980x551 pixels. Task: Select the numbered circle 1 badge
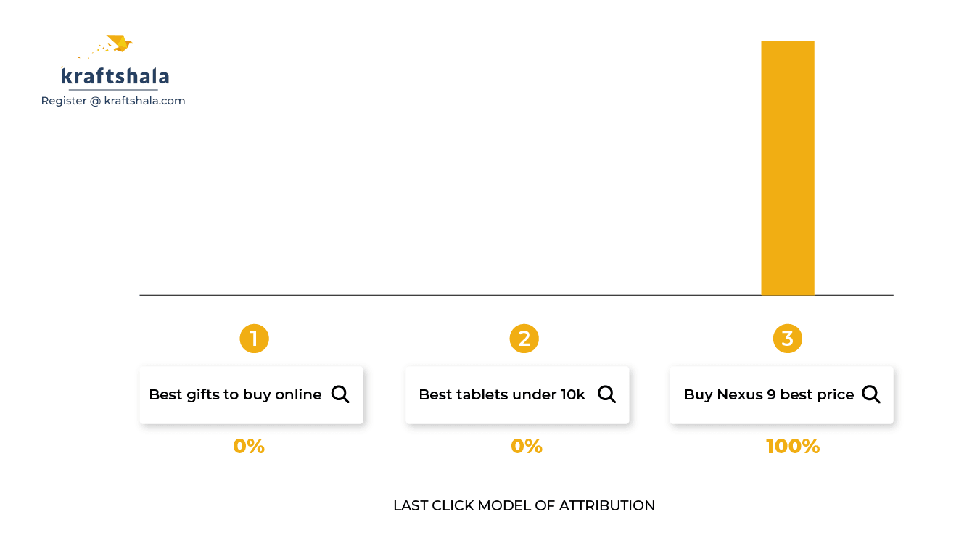click(x=254, y=339)
